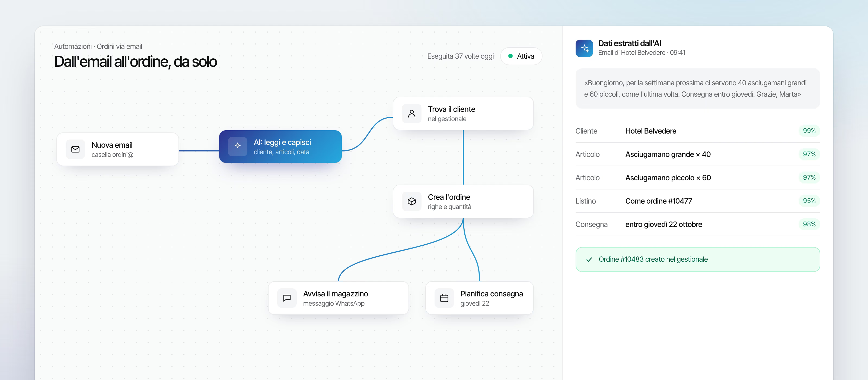The image size is (868, 380).
Task: Click the Eseguita 37 volte oggi text
Action: pyautogui.click(x=460, y=56)
